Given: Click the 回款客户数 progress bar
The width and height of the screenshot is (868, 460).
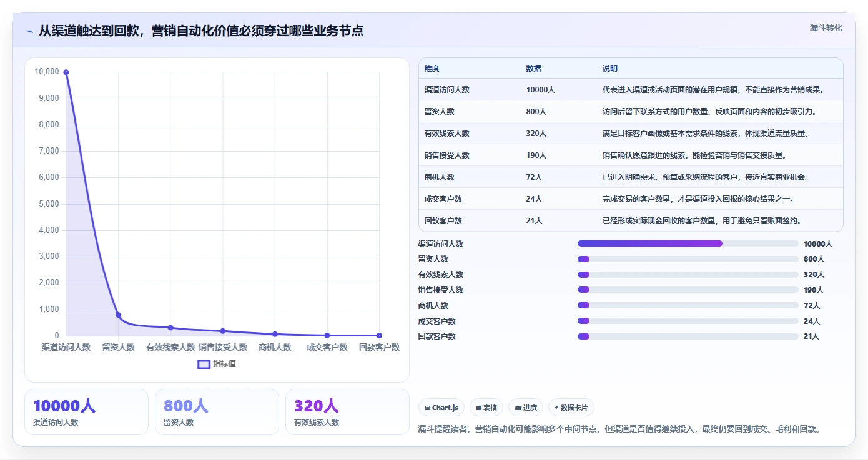Looking at the screenshot, I should click(688, 336).
